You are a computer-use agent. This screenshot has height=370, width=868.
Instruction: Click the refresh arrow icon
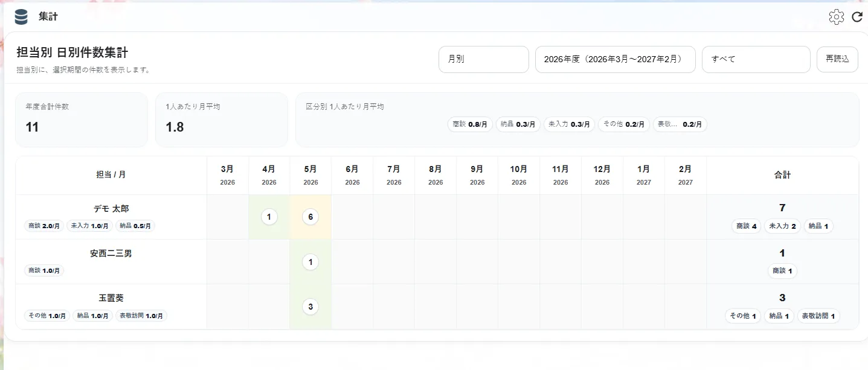pos(857,17)
